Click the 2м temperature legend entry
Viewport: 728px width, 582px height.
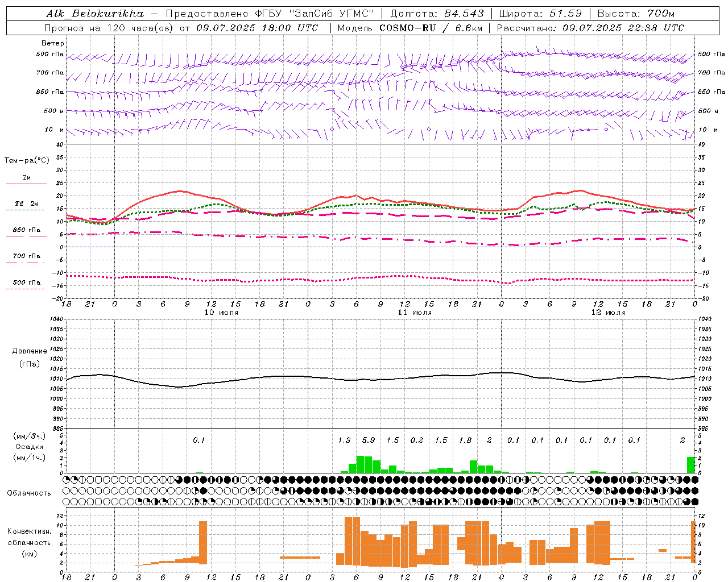tap(27, 178)
